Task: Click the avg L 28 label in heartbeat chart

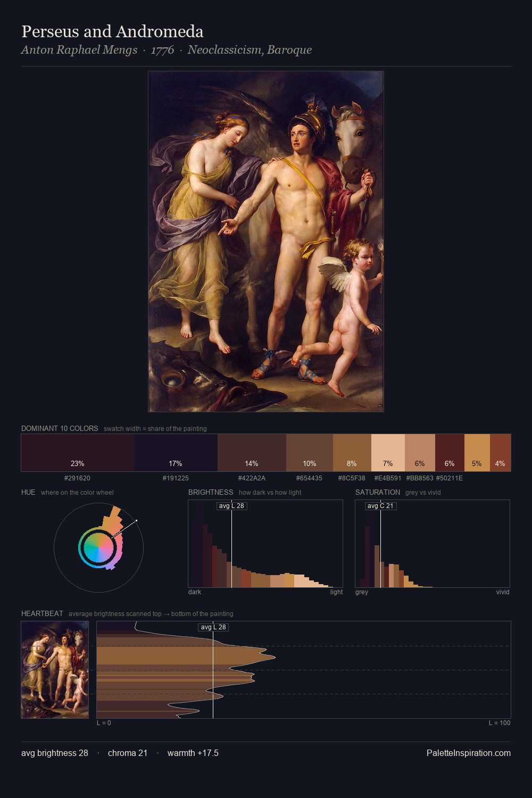Action: click(213, 627)
